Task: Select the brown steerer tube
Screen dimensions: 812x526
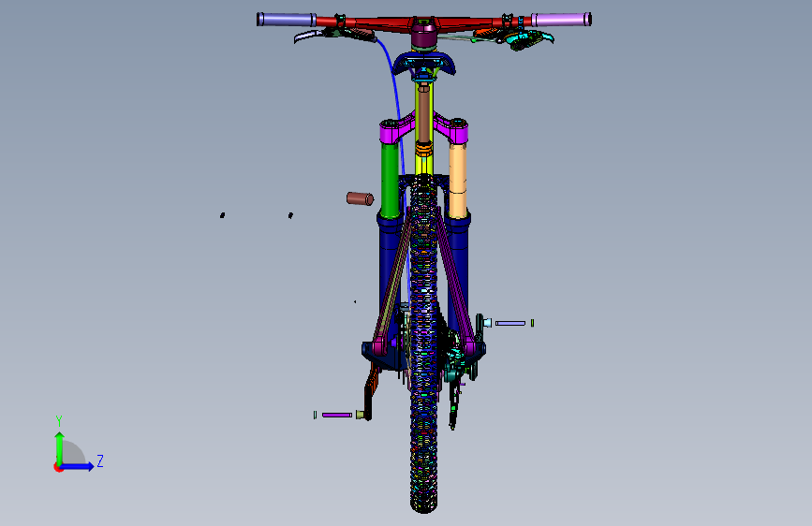Action: pyautogui.click(x=424, y=115)
